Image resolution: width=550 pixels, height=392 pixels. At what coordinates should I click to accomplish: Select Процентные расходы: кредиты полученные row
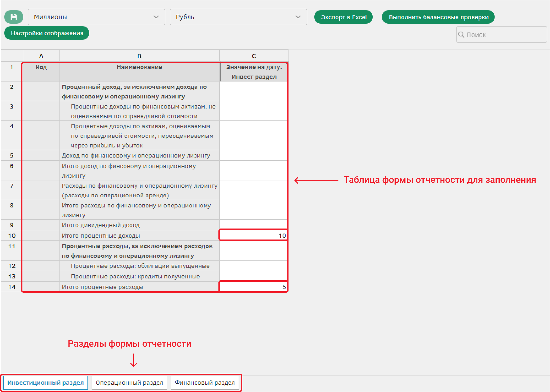pyautogui.click(x=139, y=276)
